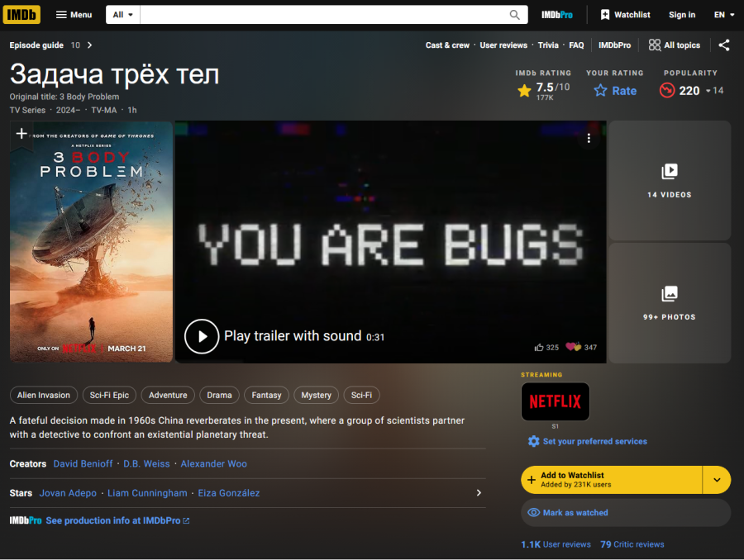The height and width of the screenshot is (560, 744).
Task: Add poster to watchlist via plus ribbon
Action: click(x=21, y=134)
